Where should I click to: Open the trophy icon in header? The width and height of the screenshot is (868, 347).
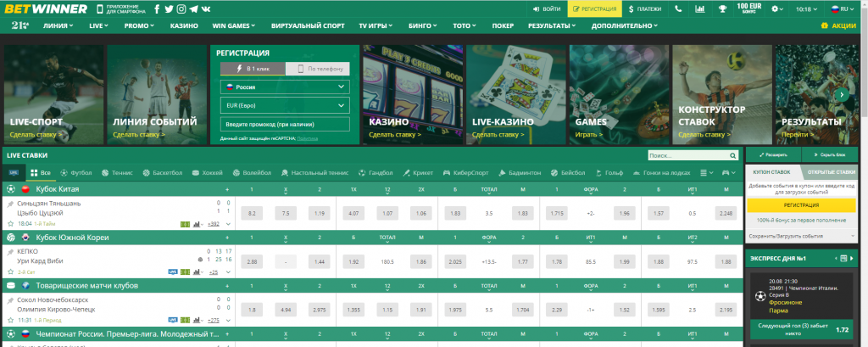coord(722,8)
